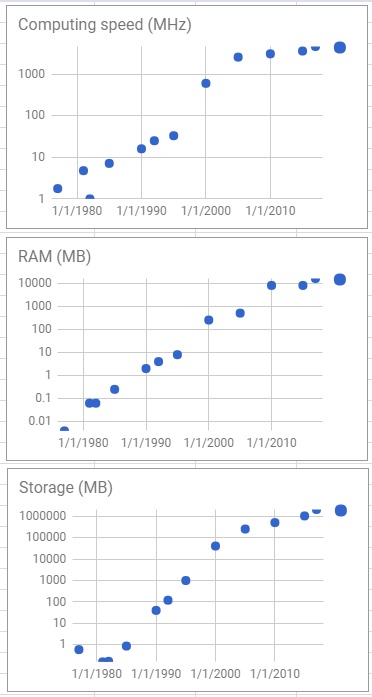This screenshot has height=697, width=372.
Task: Click the Computing speed (MHz) chart title
Action: click(104, 25)
